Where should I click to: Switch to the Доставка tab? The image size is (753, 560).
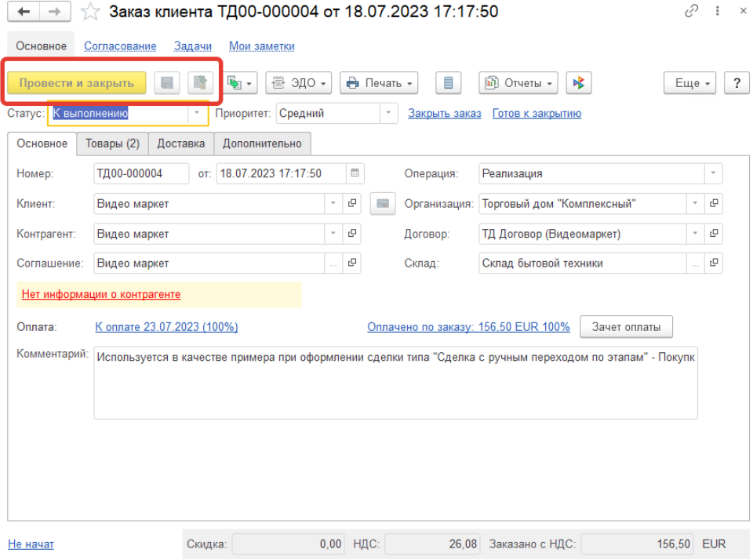click(181, 144)
